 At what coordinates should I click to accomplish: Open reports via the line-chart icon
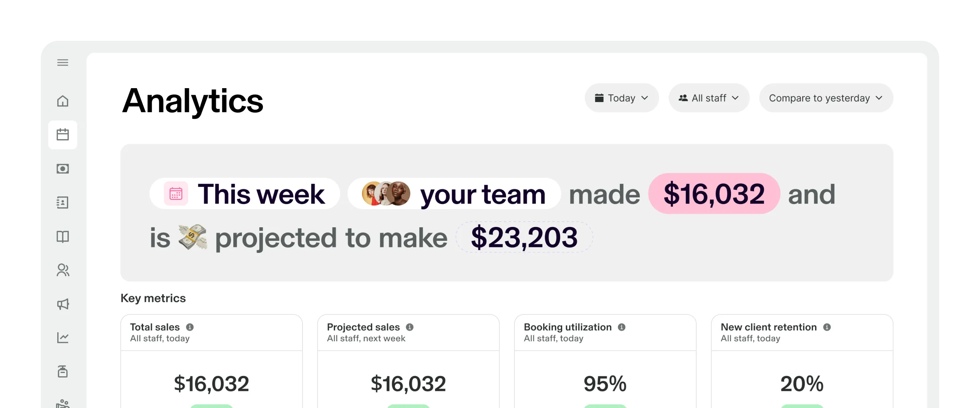click(x=63, y=338)
